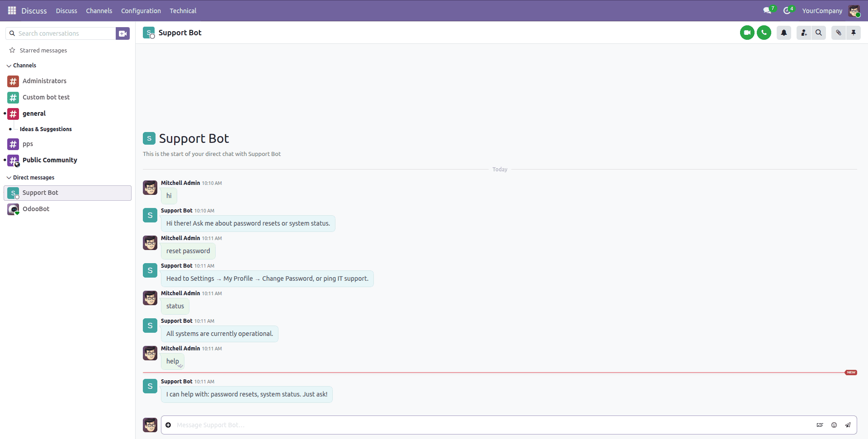Open the Public Community channel
This screenshot has height=439, width=868.
point(67,160)
